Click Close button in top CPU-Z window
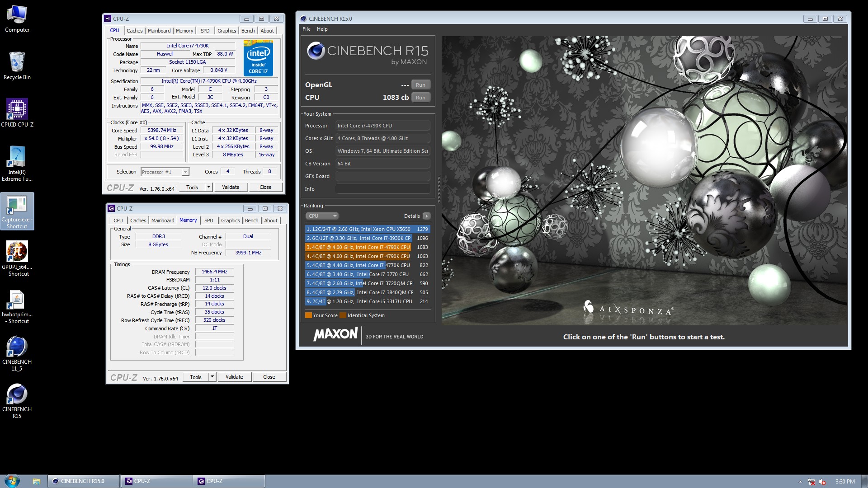Image resolution: width=868 pixels, height=488 pixels. [265, 187]
